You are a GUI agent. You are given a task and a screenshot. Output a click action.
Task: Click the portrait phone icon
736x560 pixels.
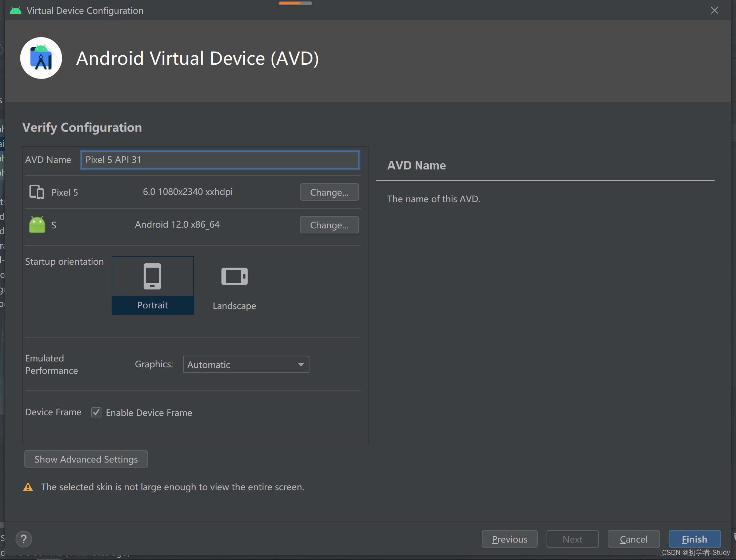click(152, 276)
